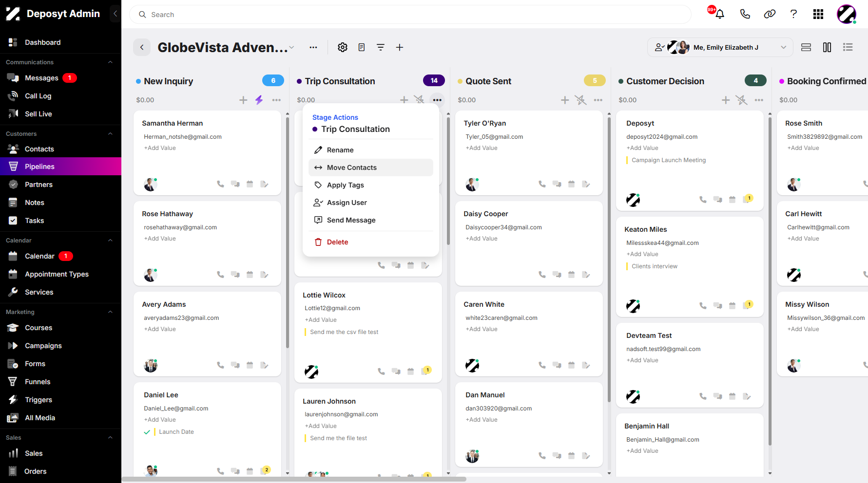Open pipeline settings gear
Image resolution: width=868 pixels, height=483 pixels.
point(343,47)
